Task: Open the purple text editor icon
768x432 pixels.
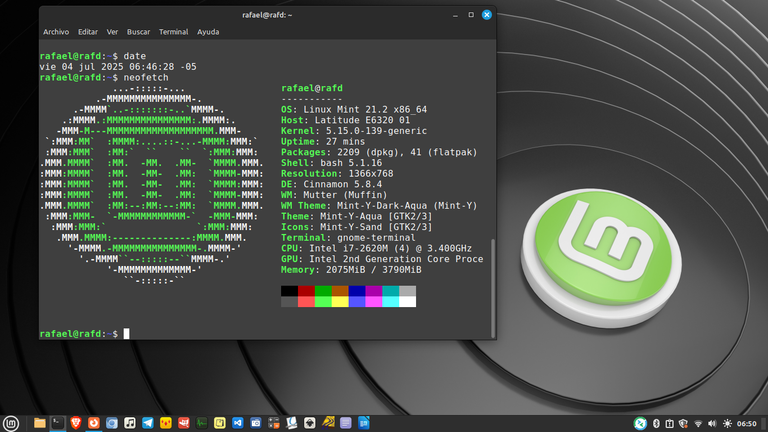Action: 346,423
